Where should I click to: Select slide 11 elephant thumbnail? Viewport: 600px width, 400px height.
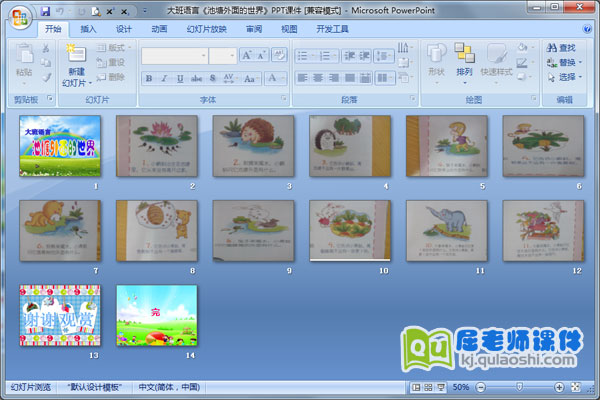pos(446,227)
